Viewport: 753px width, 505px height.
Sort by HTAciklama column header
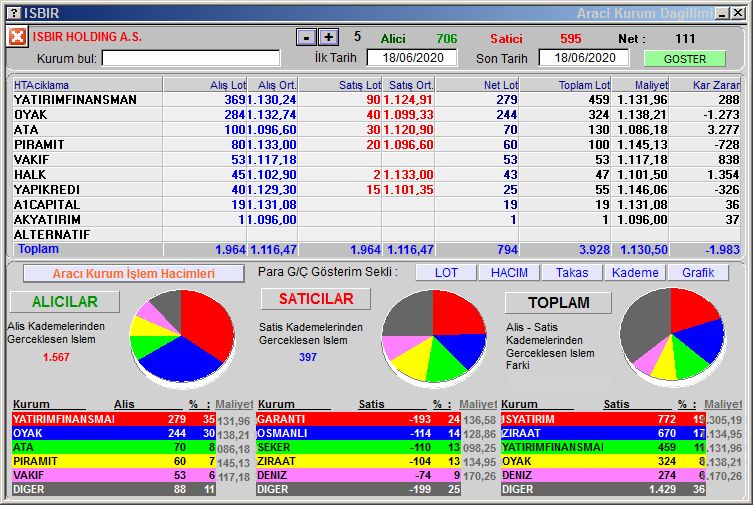[x=87, y=85]
